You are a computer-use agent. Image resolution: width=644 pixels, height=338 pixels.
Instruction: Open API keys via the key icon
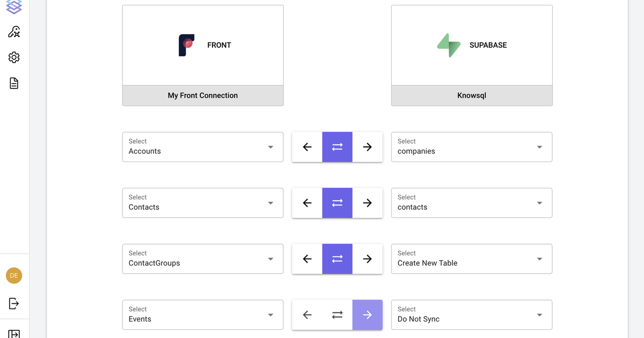[13, 32]
